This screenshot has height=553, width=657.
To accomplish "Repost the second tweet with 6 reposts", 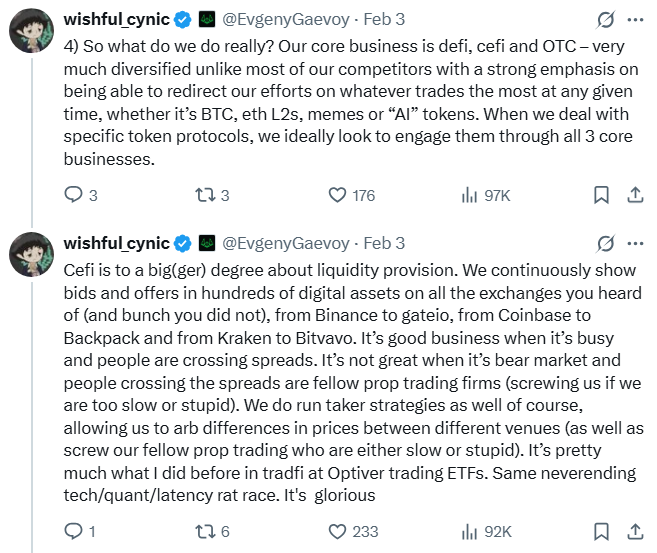I will (205, 532).
